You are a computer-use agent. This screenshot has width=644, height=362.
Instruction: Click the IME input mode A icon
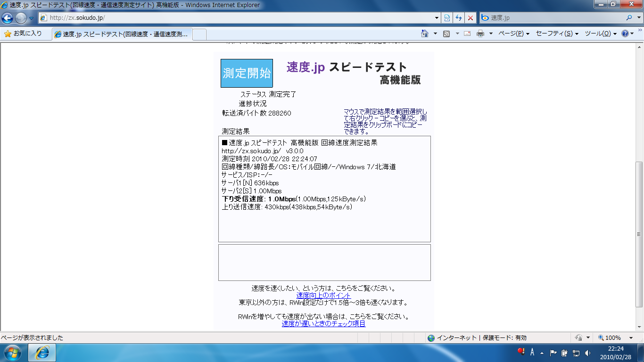pos(532,352)
